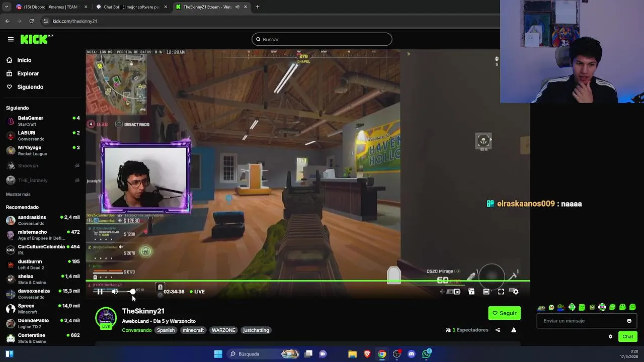Open MrYayago followed channel
Viewport: 644px width, 362px height.
click(43, 150)
